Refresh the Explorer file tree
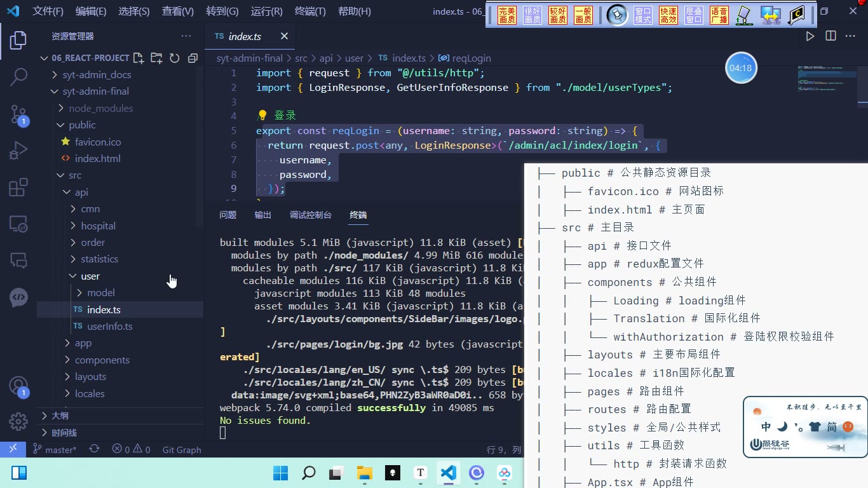This screenshot has height=488, width=868. coord(175,58)
